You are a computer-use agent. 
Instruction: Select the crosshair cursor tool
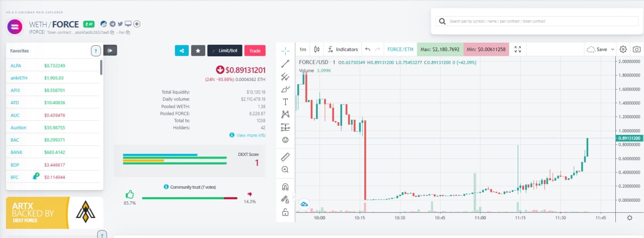[285, 50]
